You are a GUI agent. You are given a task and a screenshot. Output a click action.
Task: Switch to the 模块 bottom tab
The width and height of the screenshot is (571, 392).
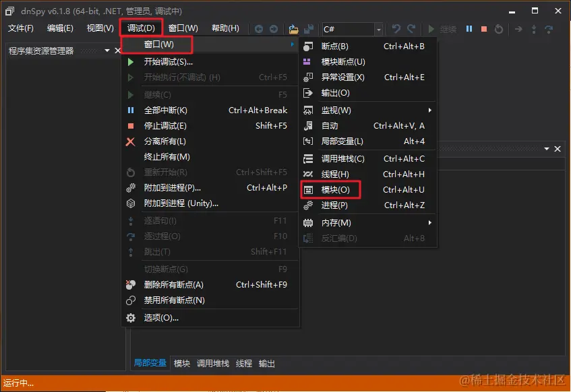(182, 363)
